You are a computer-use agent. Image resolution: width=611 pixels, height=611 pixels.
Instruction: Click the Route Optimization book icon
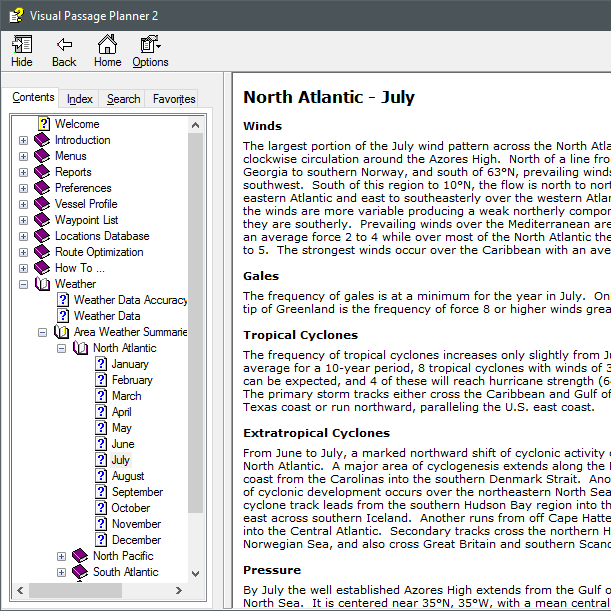coord(42,252)
